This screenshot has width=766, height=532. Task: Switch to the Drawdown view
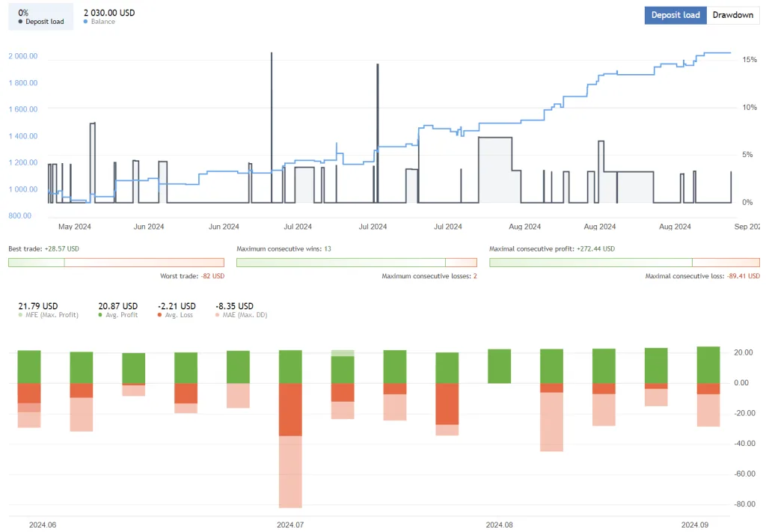point(732,15)
